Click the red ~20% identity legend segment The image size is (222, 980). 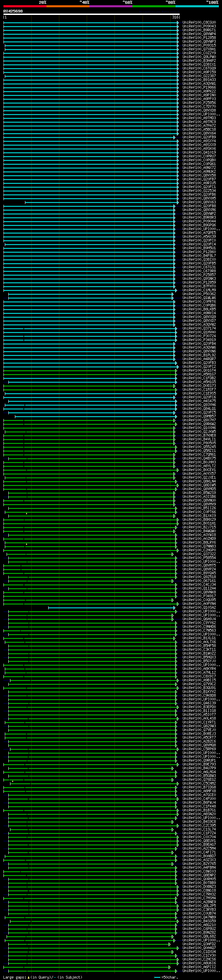[x=25, y=6]
